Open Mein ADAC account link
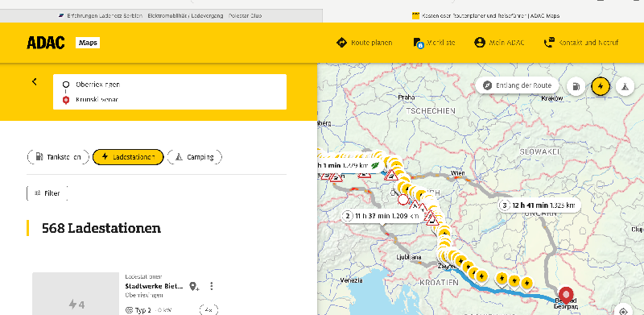The height and width of the screenshot is (315, 644). [499, 43]
